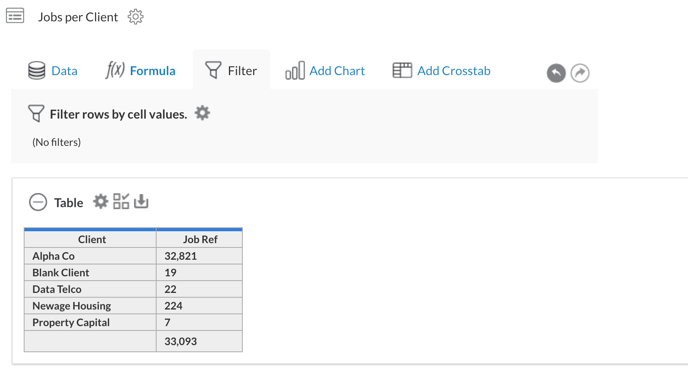Click the report list icon at top left
This screenshot has width=688, height=370.
15,16
